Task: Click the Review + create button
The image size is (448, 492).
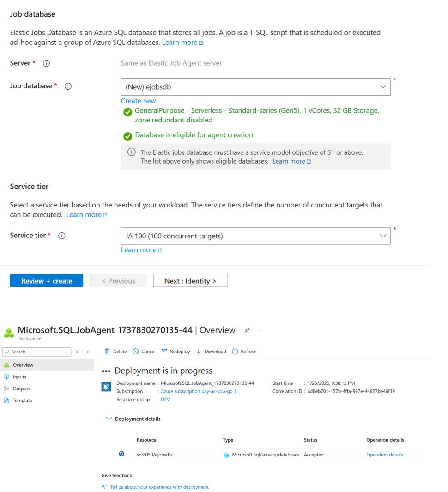Action: click(x=47, y=280)
